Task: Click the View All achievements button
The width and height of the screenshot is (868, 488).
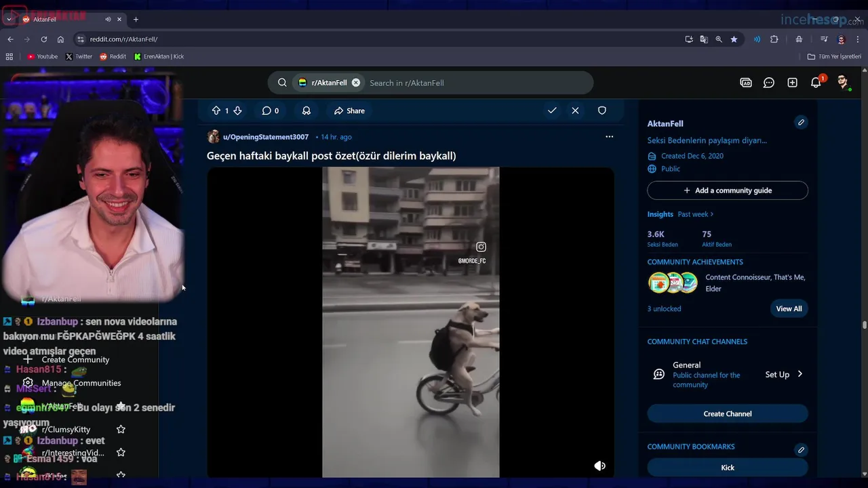Action: click(789, 308)
